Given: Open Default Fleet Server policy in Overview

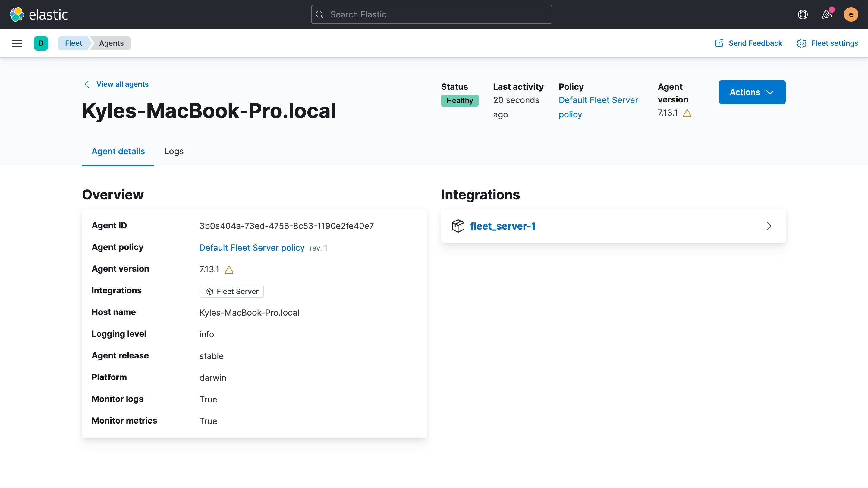Looking at the screenshot, I should pyautogui.click(x=252, y=248).
